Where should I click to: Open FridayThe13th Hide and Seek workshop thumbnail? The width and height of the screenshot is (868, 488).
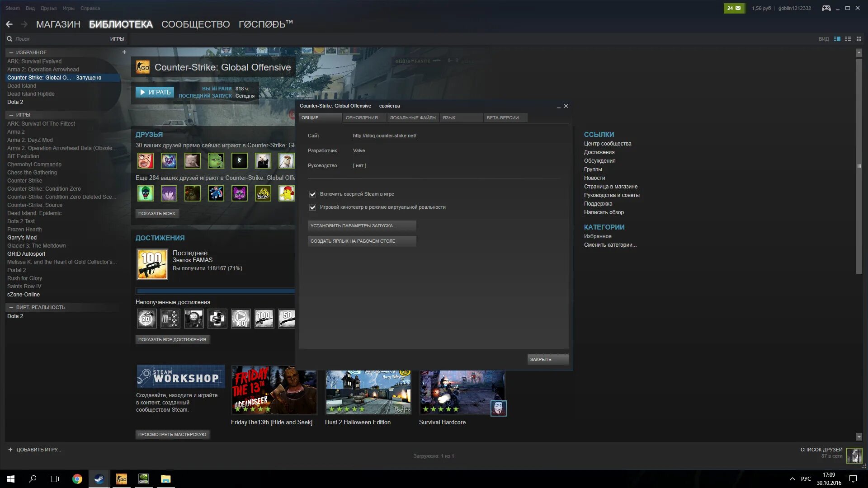pos(274,390)
